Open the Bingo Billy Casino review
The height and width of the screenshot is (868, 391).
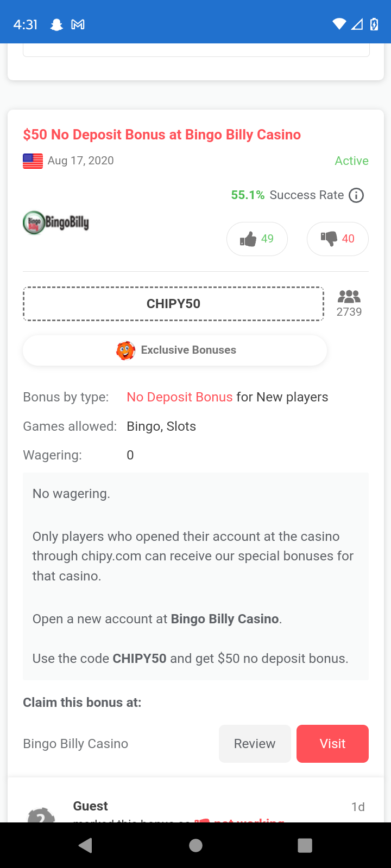(255, 744)
